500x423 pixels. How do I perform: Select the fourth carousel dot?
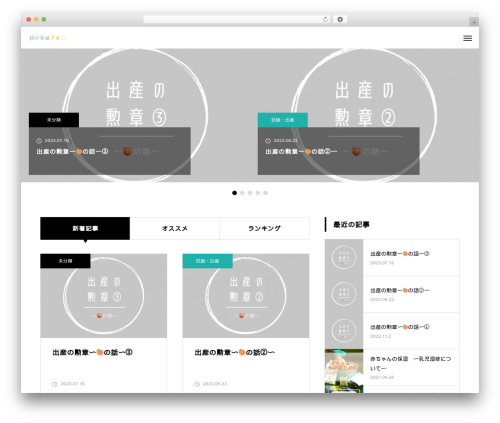tap(258, 193)
